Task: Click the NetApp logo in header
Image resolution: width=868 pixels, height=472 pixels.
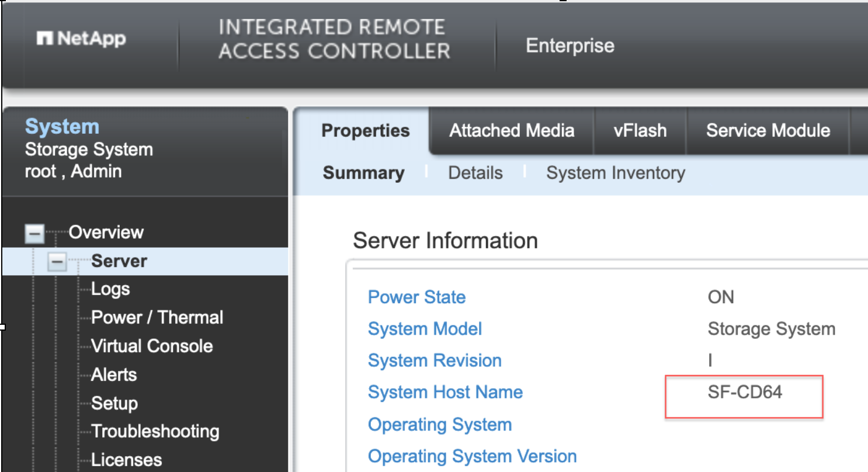Action: pyautogui.click(x=81, y=39)
